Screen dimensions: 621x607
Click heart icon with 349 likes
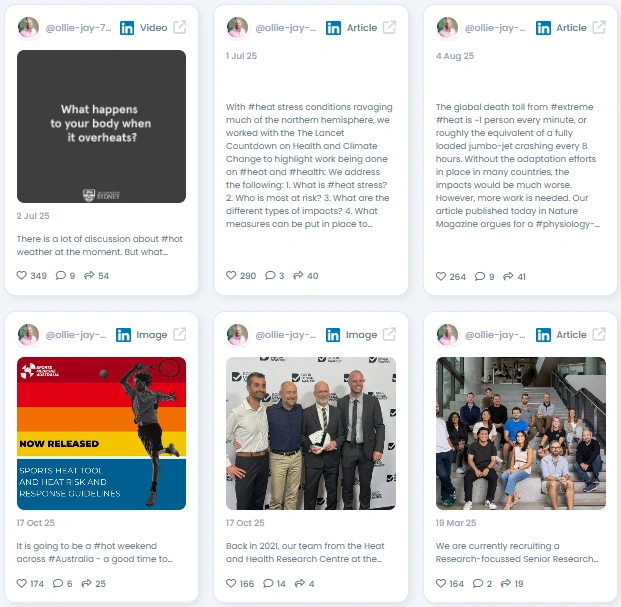[x=22, y=275]
